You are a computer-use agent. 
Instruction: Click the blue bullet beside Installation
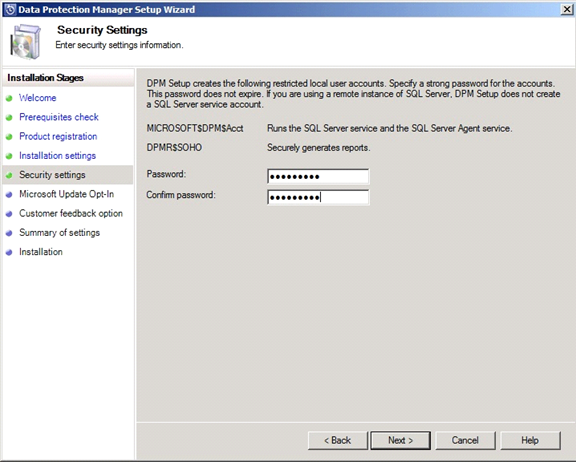10,252
